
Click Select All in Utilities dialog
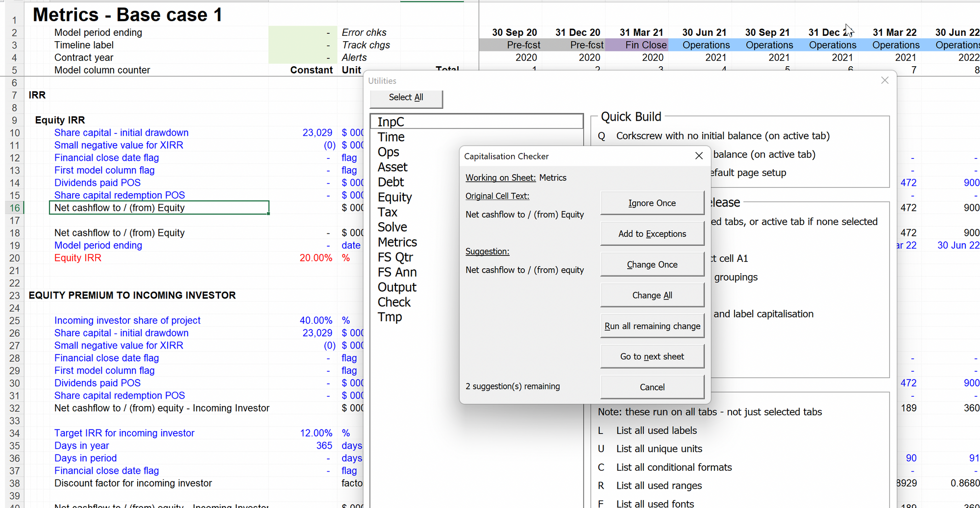406,98
